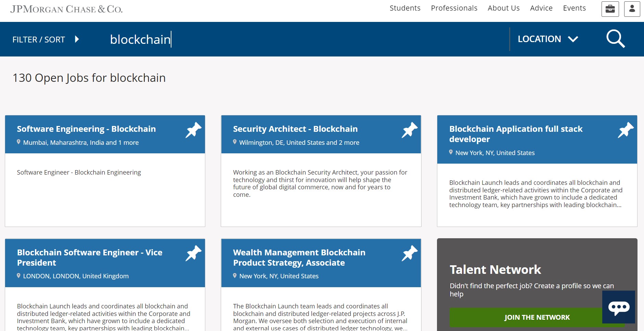Open the careers briefcase icon
The width and height of the screenshot is (644, 331).
click(610, 9)
